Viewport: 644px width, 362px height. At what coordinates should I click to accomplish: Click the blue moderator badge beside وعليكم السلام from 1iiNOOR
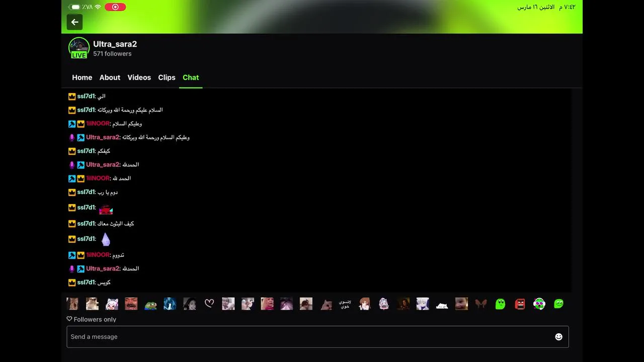click(72, 124)
